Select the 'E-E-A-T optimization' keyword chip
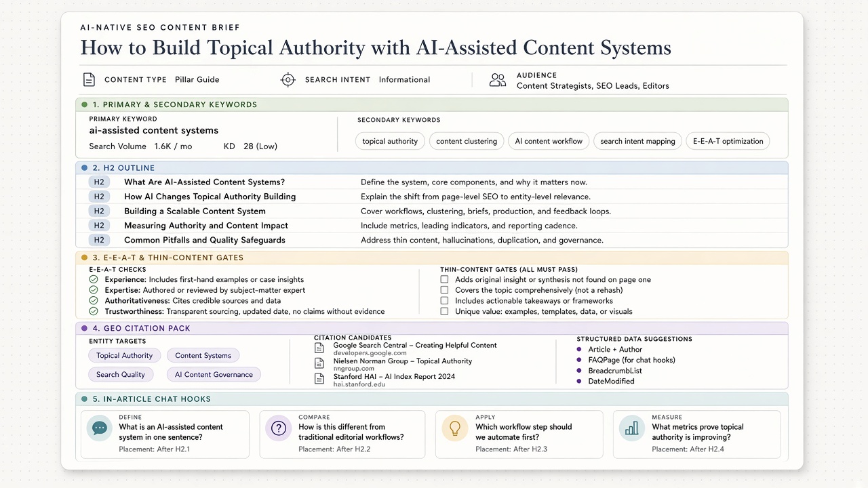 click(x=728, y=141)
